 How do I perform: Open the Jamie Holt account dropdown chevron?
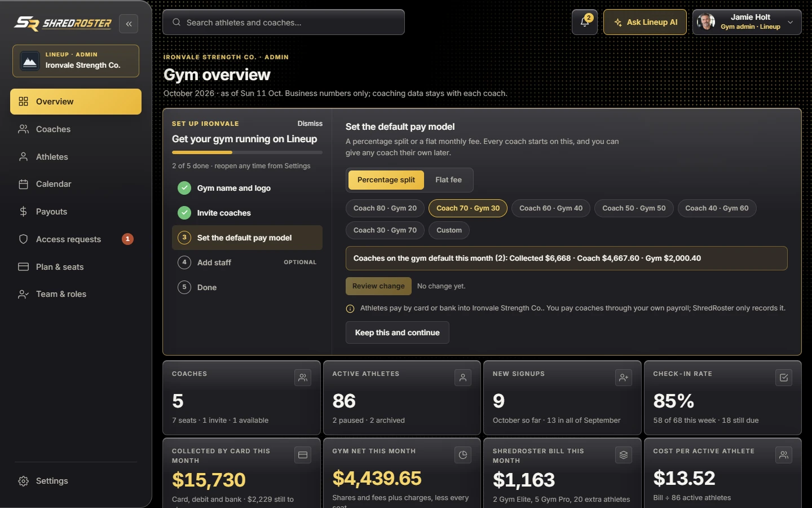(791, 22)
